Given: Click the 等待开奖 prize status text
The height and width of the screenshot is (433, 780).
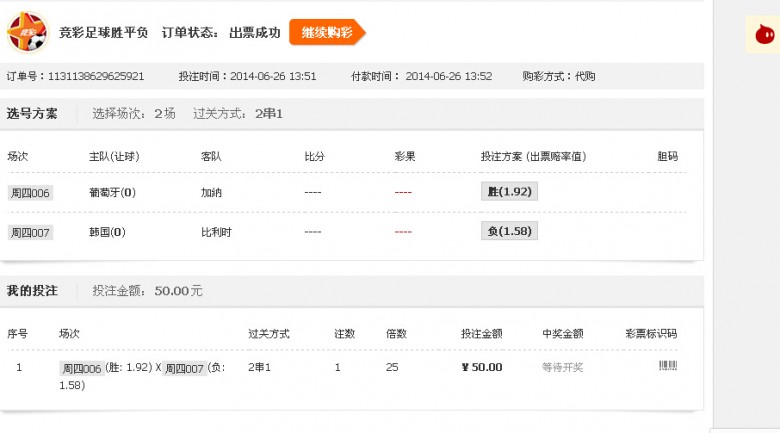Looking at the screenshot, I should point(562,367).
